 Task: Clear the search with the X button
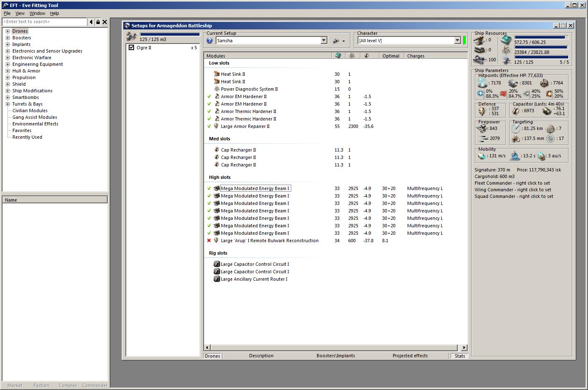tap(105, 22)
